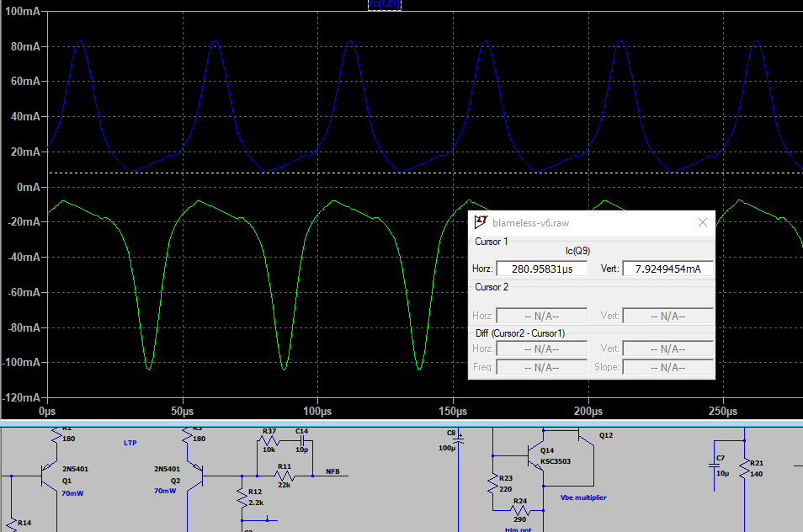Viewport: 803px width, 532px height.
Task: Close the blameless-v6.raw cursor dialog
Action: click(703, 222)
